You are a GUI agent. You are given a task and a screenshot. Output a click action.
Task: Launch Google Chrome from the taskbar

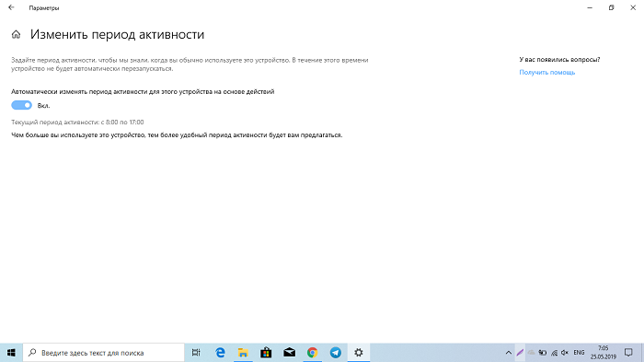312,353
